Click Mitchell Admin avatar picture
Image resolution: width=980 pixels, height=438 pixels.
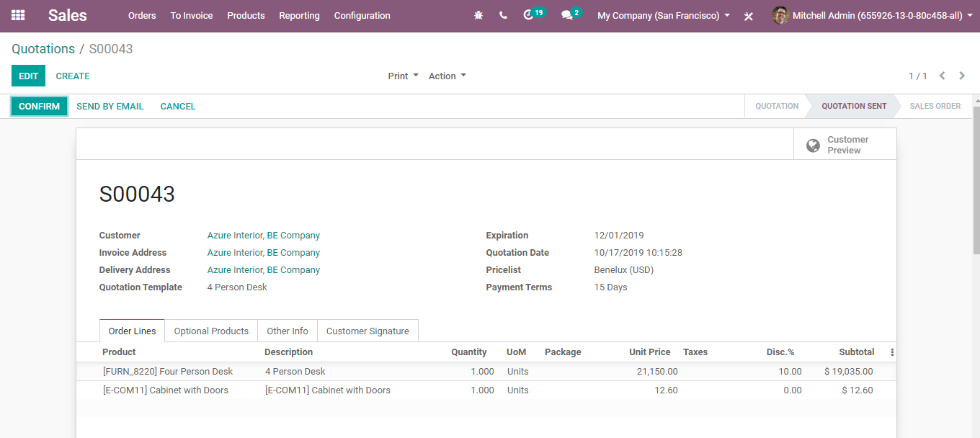(x=780, y=15)
